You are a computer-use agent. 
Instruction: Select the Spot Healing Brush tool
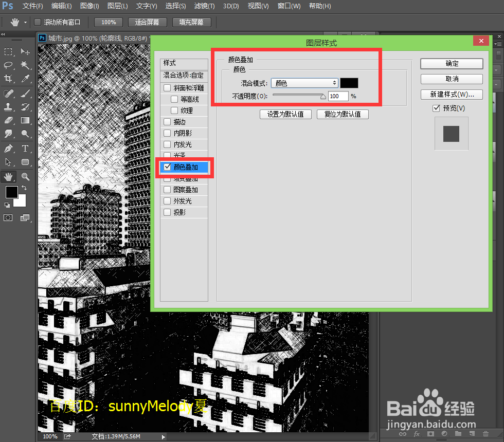coord(8,94)
